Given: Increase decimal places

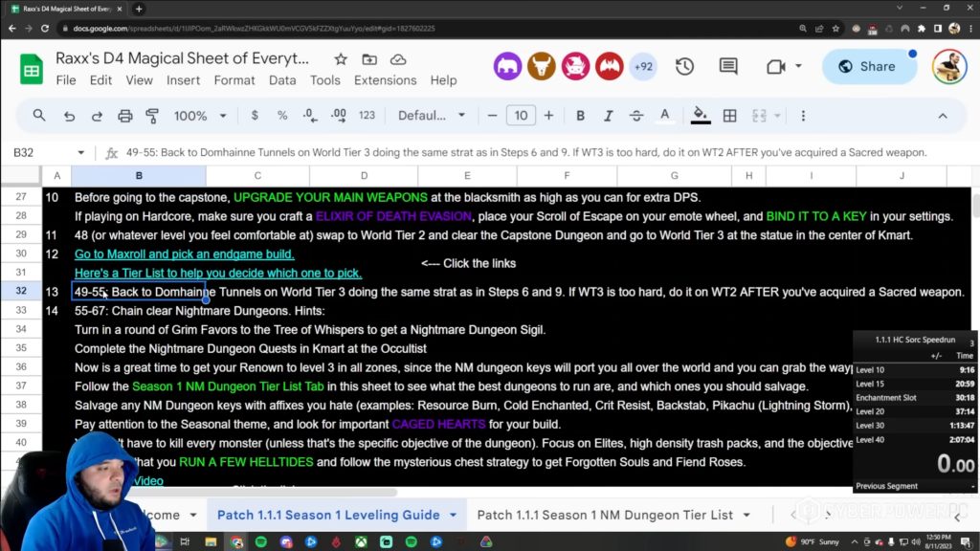Looking at the screenshot, I should (338, 116).
